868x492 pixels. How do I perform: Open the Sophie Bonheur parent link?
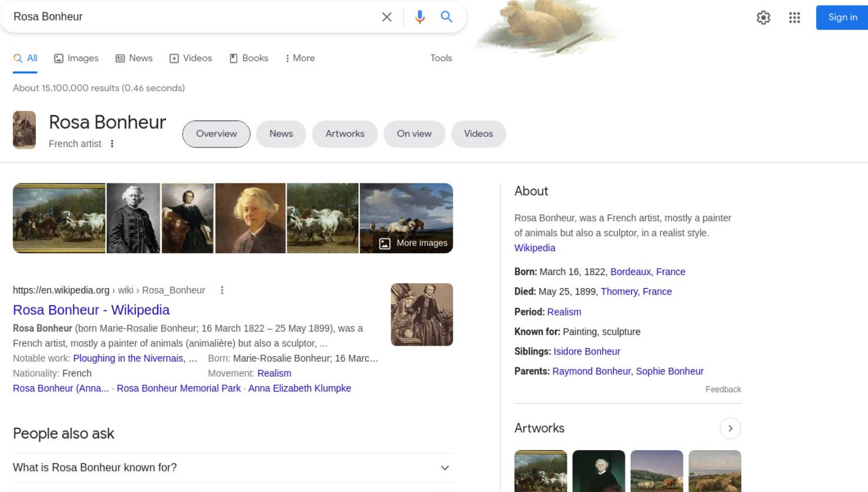tap(669, 371)
